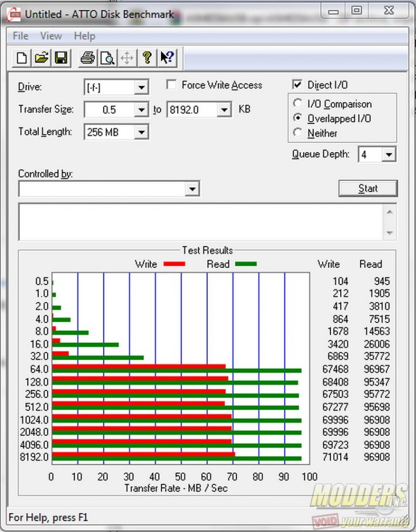Click the down arrow of description box scrollbar
This screenshot has height=532, width=416.
(389, 233)
